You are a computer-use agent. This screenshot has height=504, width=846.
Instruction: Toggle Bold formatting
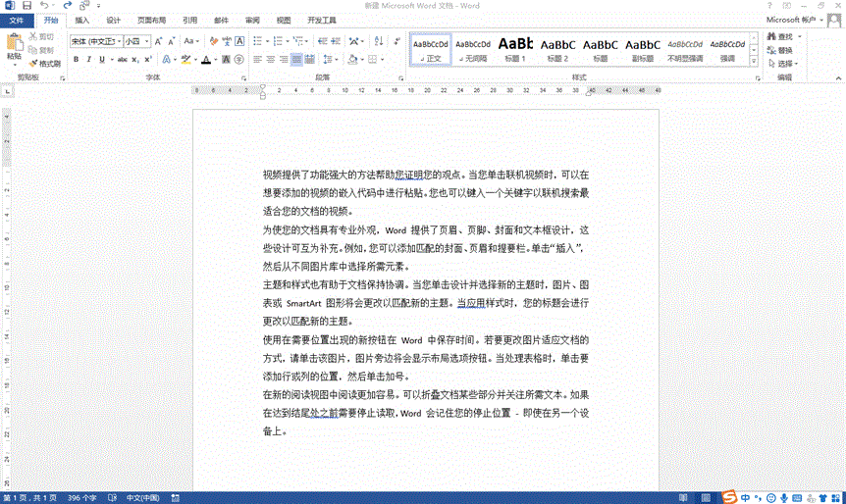(x=76, y=60)
